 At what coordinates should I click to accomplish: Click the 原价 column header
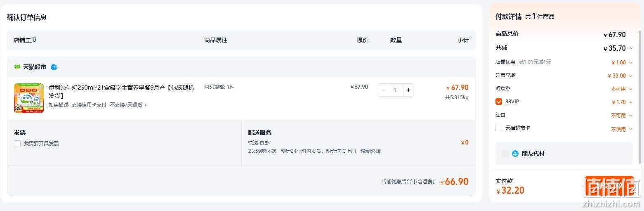tap(363, 40)
